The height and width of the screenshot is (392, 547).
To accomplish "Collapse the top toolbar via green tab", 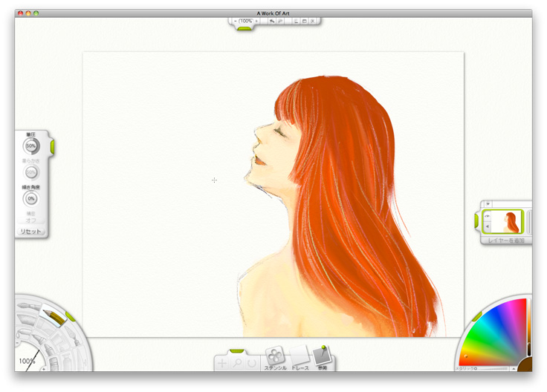I will coord(244,29).
